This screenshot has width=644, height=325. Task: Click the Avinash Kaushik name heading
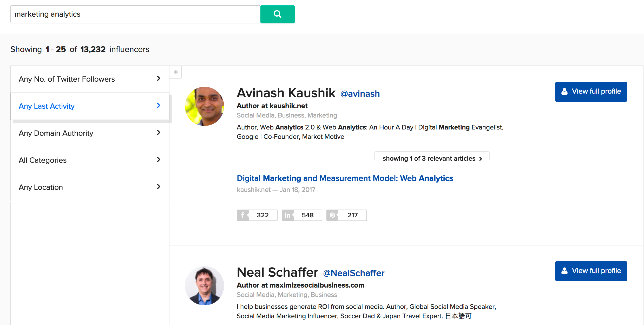[286, 93]
